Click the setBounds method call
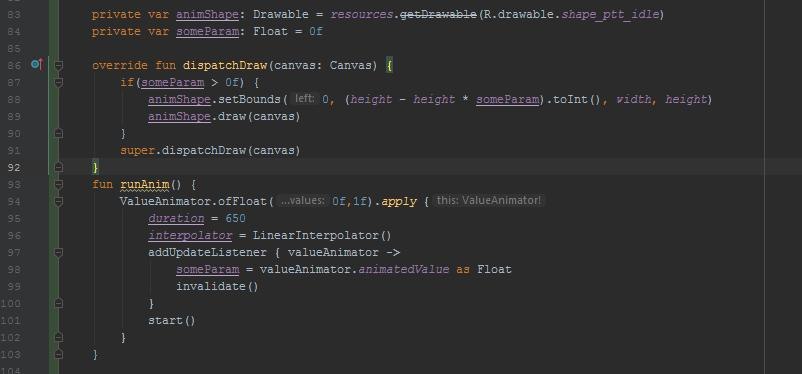The image size is (802, 374). (x=249, y=99)
